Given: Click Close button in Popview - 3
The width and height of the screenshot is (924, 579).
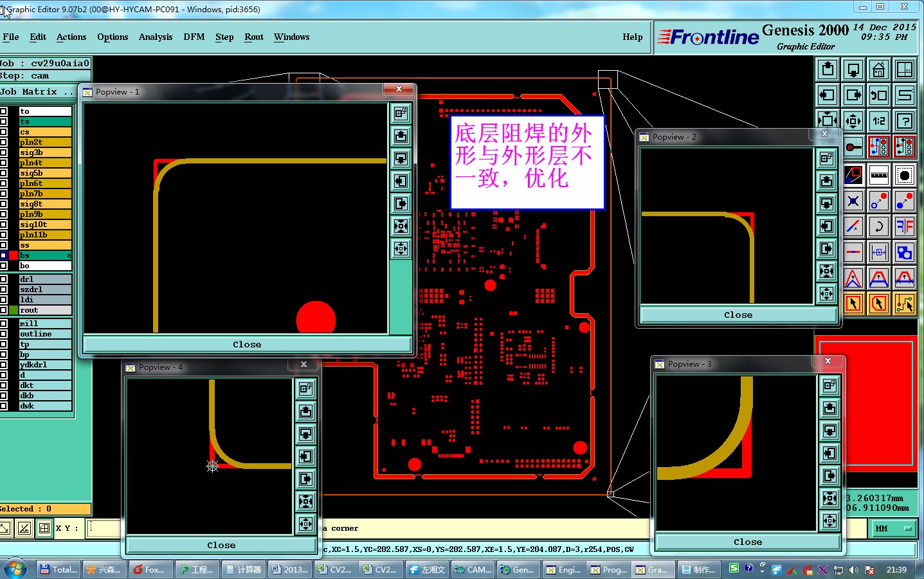Looking at the screenshot, I should [x=748, y=542].
